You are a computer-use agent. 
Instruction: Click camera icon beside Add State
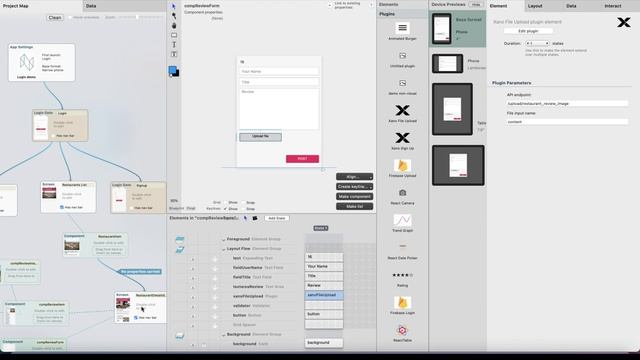[x=255, y=218]
